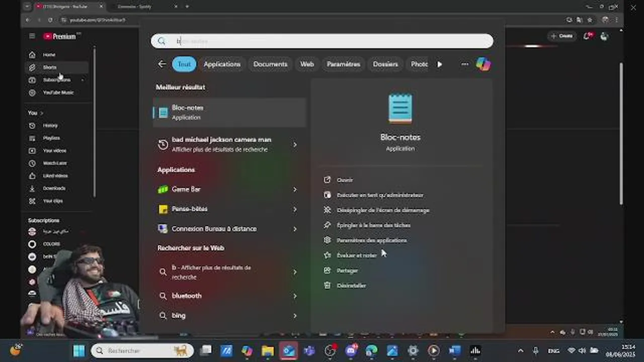Click the search box at top of panel
Screen dimensions: 644x362
tap(322, 41)
